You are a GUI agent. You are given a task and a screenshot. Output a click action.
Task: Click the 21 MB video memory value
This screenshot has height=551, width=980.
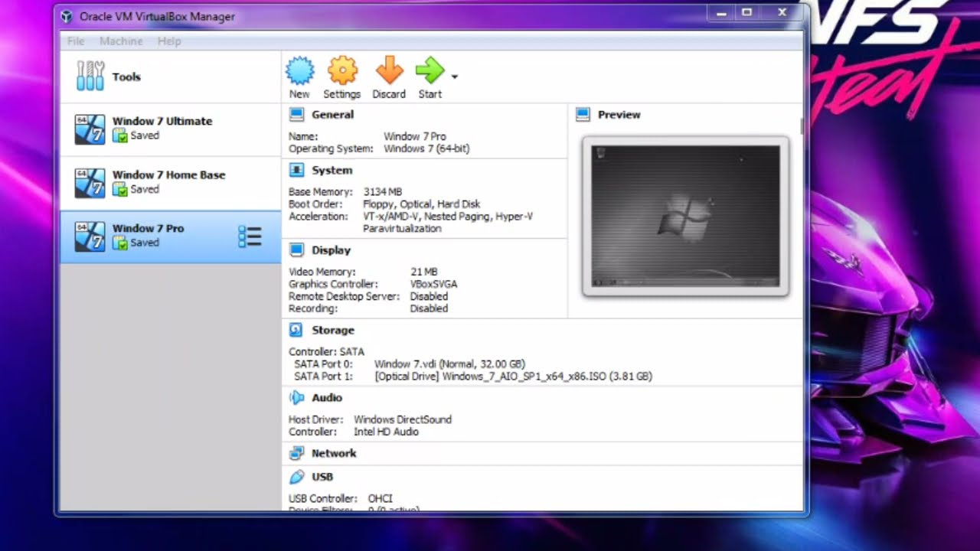tap(424, 272)
